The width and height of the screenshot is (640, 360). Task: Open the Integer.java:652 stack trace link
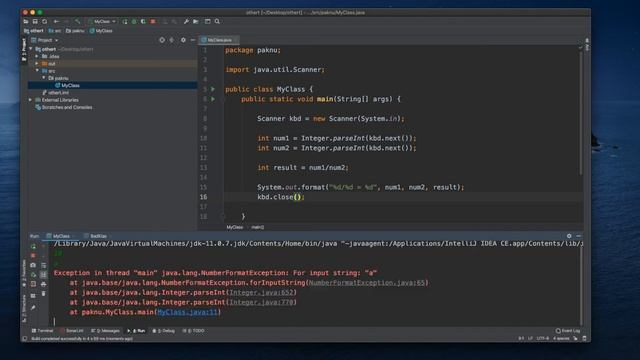[261, 292]
